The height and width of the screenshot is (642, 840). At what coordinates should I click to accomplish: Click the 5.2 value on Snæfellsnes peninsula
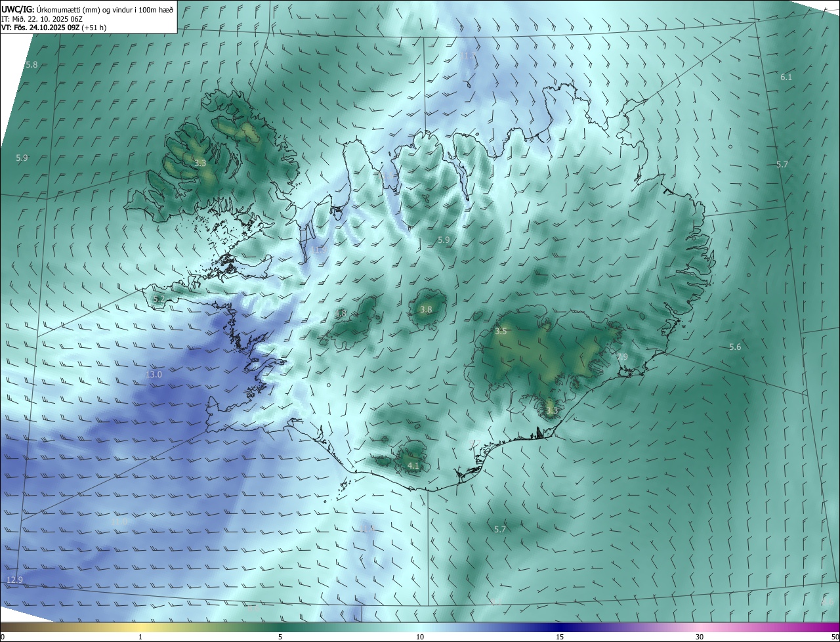tap(158, 299)
